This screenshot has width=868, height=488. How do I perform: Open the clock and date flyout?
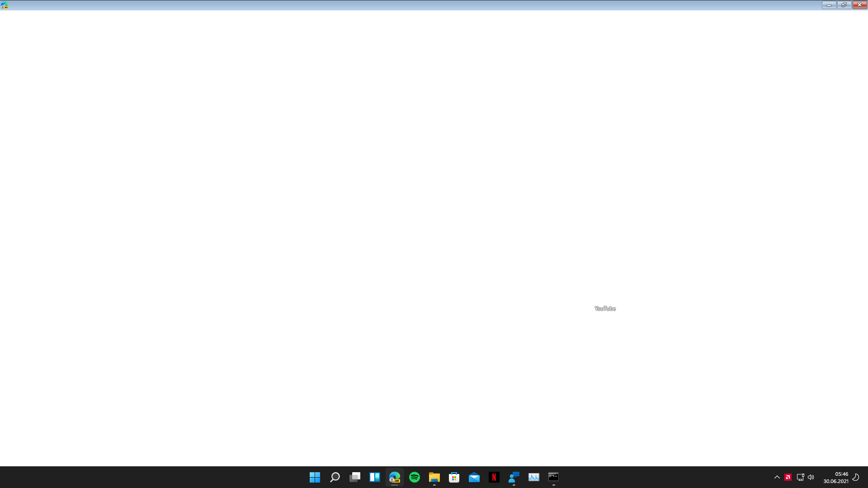tap(835, 478)
